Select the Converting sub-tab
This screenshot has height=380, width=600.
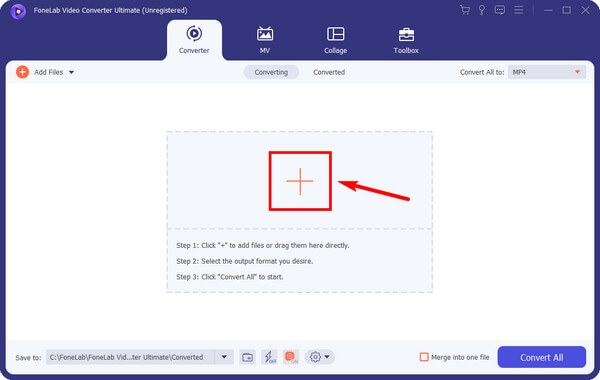(x=271, y=72)
